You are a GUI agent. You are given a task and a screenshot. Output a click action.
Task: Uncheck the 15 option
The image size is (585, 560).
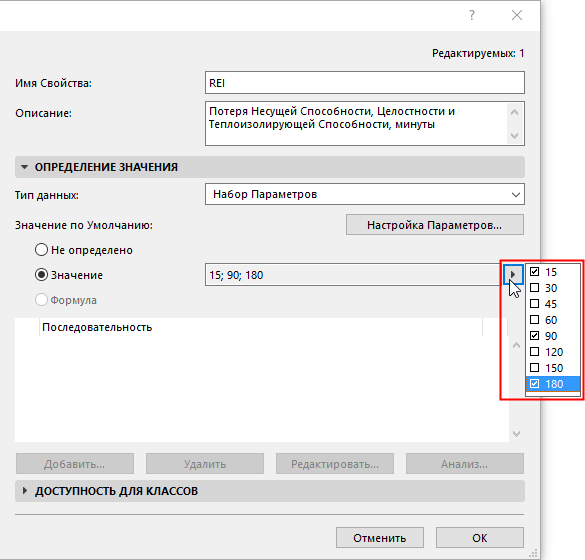pos(535,272)
